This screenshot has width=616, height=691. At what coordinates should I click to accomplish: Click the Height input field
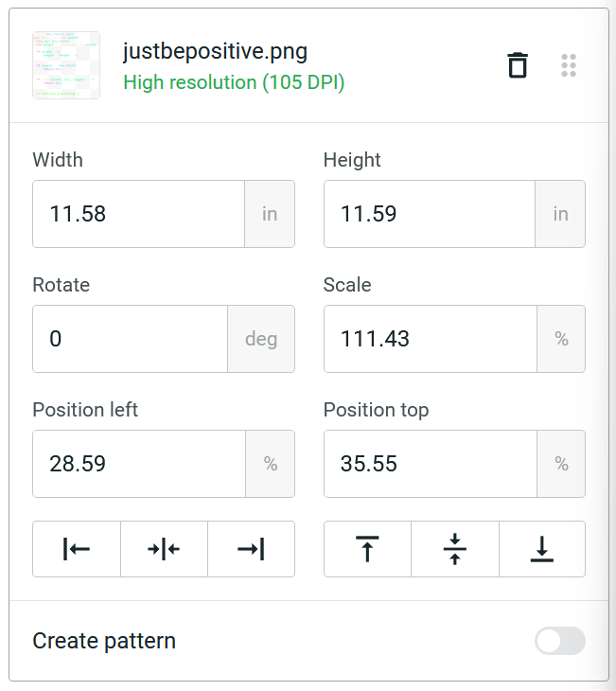pyautogui.click(x=429, y=214)
